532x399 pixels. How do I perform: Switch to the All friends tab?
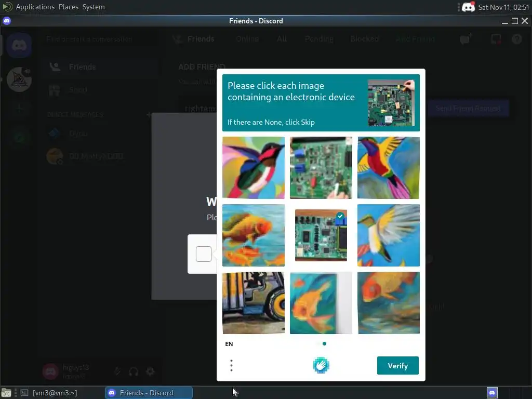(x=282, y=39)
